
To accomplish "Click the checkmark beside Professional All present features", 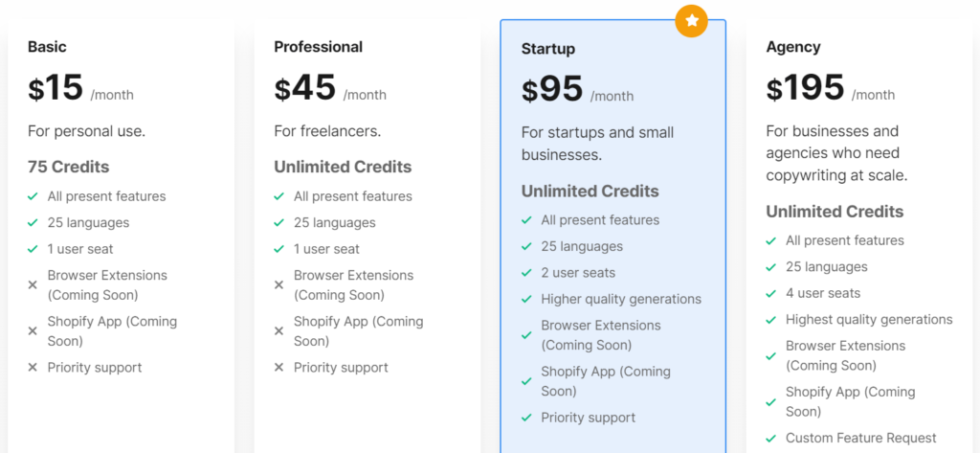I will [x=278, y=196].
